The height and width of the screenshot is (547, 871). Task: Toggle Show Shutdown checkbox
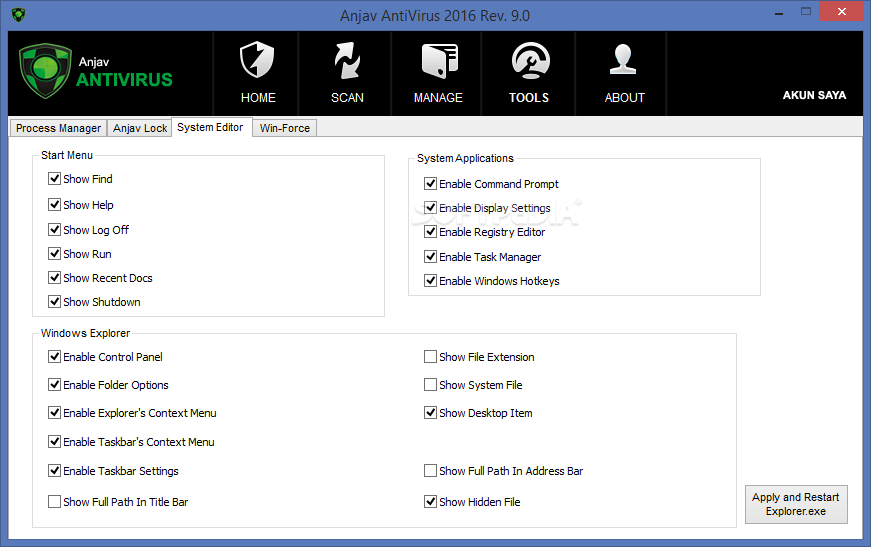click(54, 302)
